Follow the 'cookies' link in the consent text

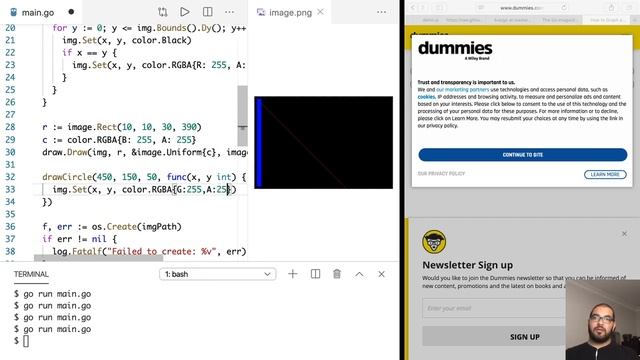pyautogui.click(x=426, y=97)
